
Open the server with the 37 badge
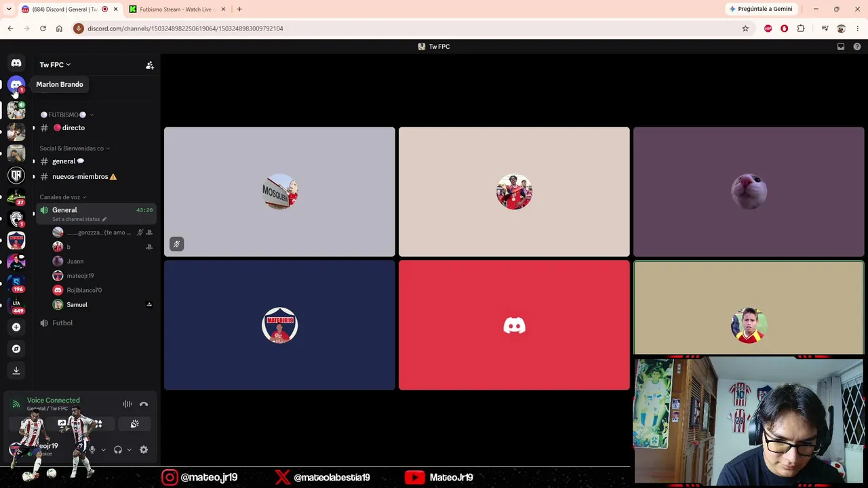16,197
